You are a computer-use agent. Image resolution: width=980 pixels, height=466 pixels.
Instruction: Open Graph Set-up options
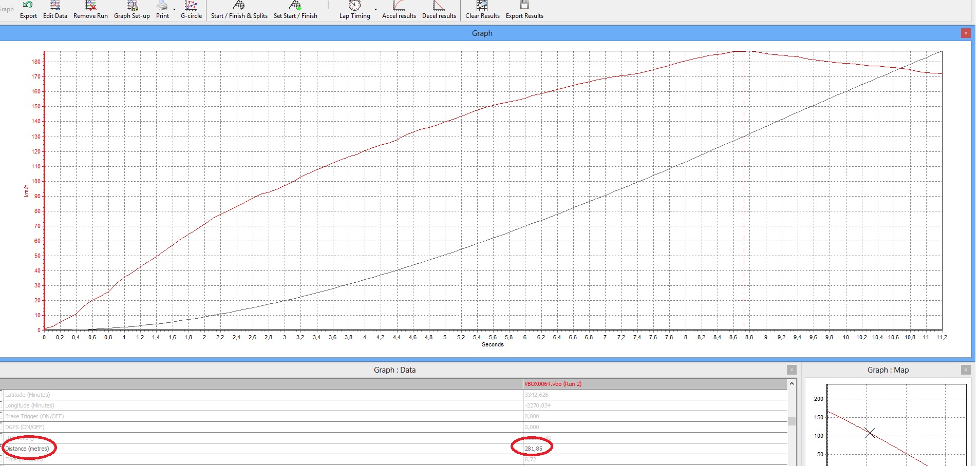(x=132, y=6)
